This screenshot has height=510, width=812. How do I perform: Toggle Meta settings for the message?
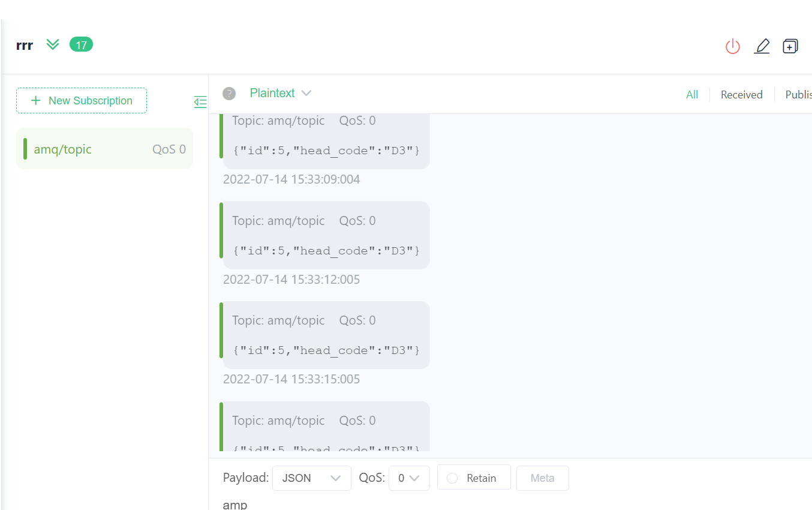(542, 478)
